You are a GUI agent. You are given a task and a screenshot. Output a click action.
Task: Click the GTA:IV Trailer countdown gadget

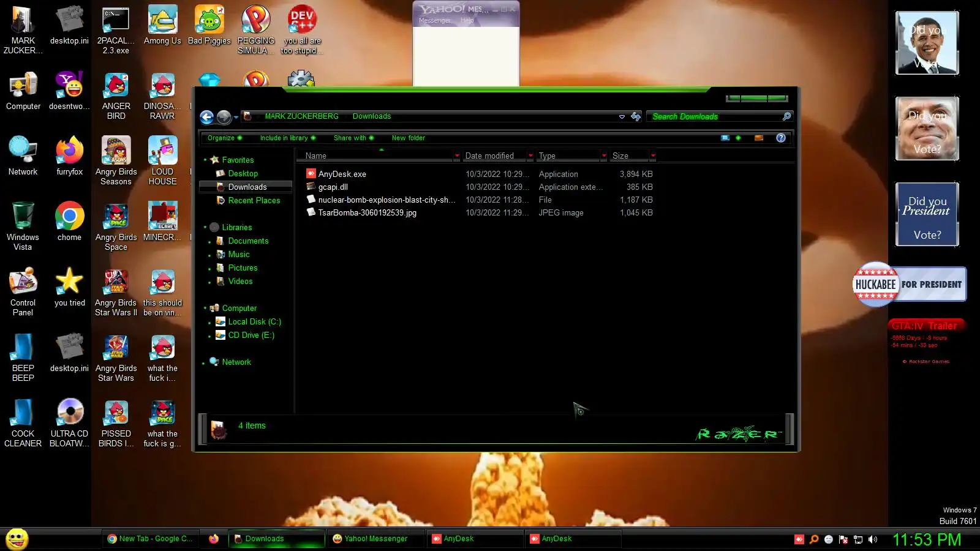[926, 342]
